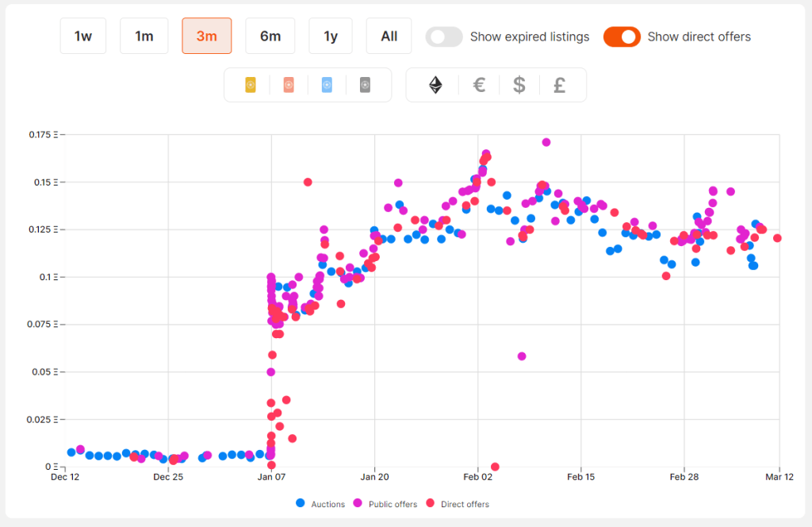Select the 1m time range
The width and height of the screenshot is (812, 527).
tap(144, 37)
